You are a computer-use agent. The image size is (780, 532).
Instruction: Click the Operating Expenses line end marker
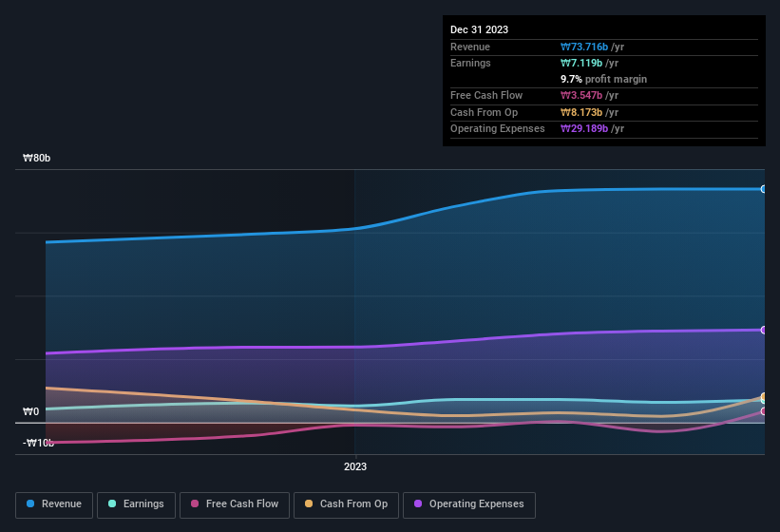coord(764,331)
